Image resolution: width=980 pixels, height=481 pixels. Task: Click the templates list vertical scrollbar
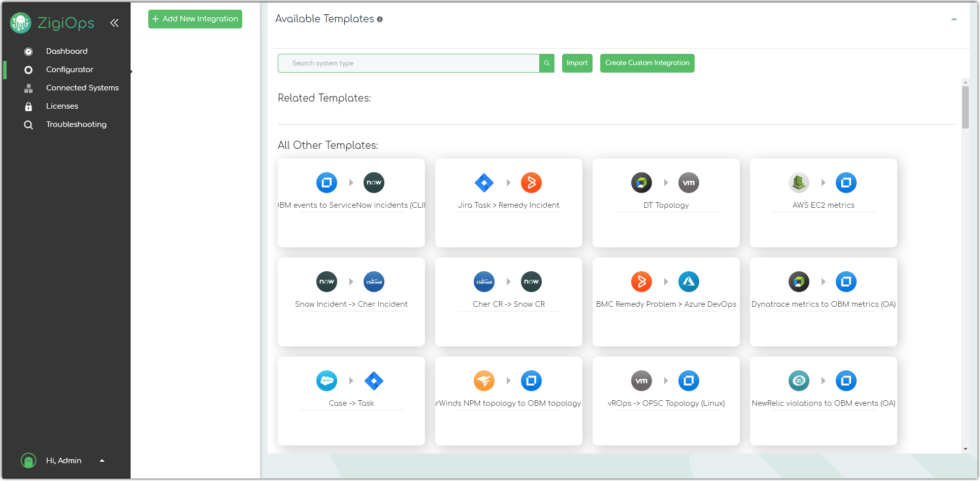(x=965, y=107)
